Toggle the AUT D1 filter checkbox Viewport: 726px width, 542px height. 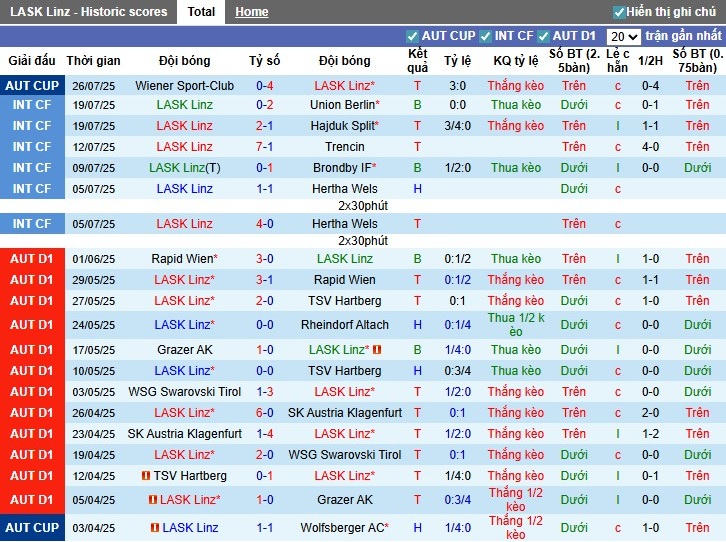click(543, 36)
